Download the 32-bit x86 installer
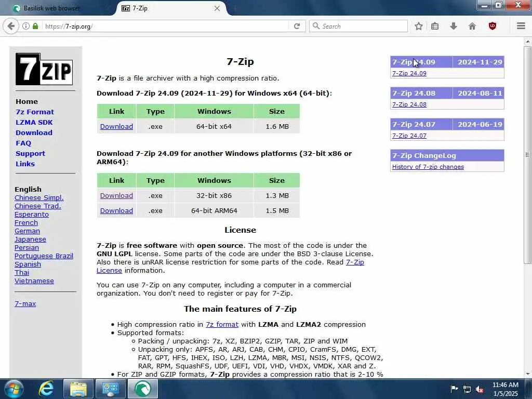The width and height of the screenshot is (532, 399). pos(116,196)
